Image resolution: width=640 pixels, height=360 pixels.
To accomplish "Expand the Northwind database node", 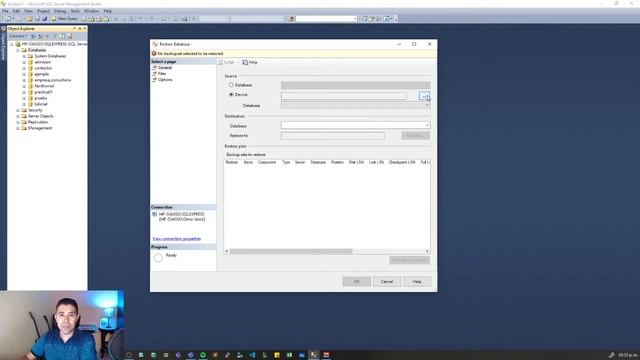I will 24,86.
